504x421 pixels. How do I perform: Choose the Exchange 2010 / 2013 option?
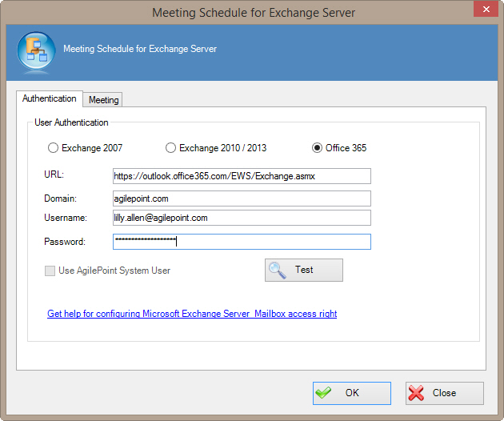(x=170, y=148)
